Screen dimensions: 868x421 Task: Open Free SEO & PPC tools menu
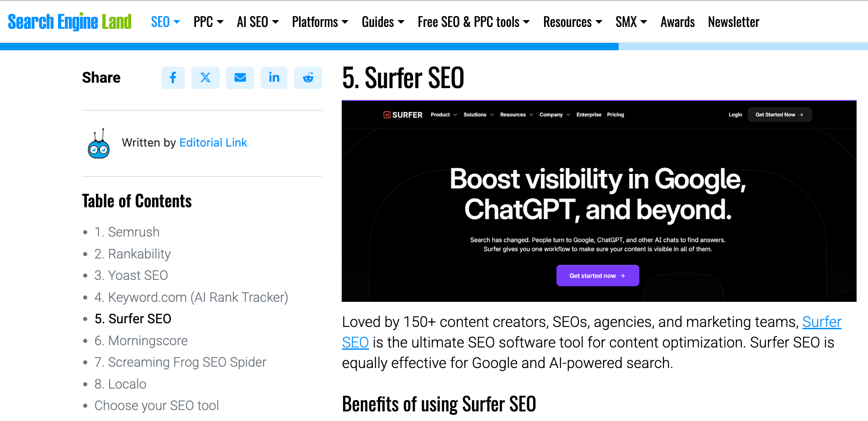[473, 22]
